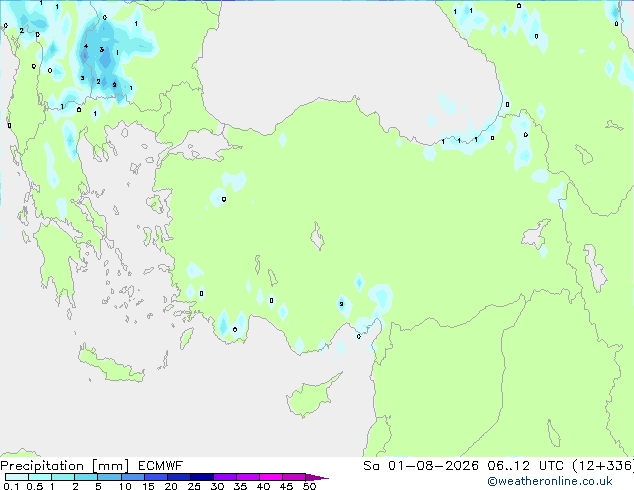
Task: Click the 10–15 mm legend color swatch
Action: (x=132, y=477)
